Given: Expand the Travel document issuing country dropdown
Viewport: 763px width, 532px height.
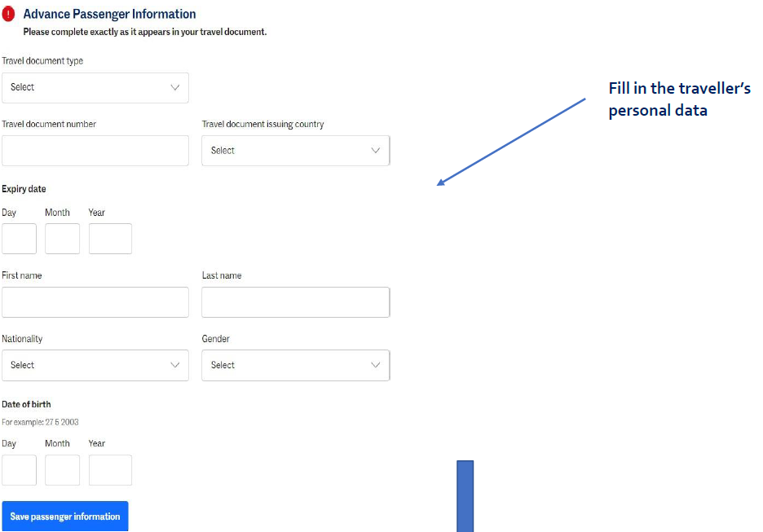Looking at the screenshot, I should click(x=295, y=151).
